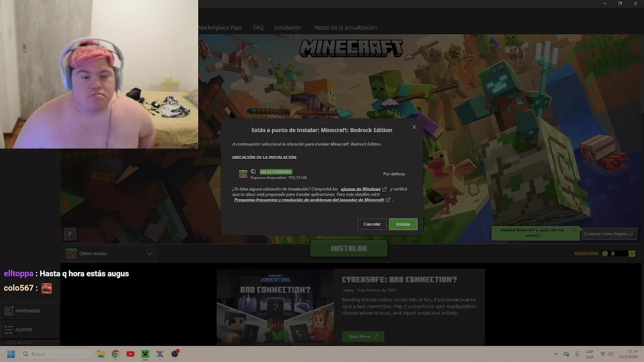Screen dimensions: 644x362
Task: Click the large green INSTALAR button
Action: point(349,248)
